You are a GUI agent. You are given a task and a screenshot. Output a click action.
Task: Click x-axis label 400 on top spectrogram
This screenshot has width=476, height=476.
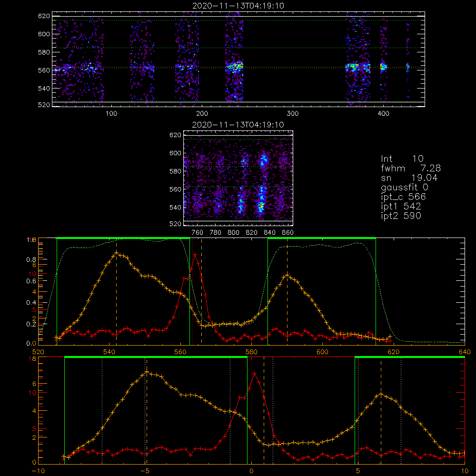click(x=383, y=114)
